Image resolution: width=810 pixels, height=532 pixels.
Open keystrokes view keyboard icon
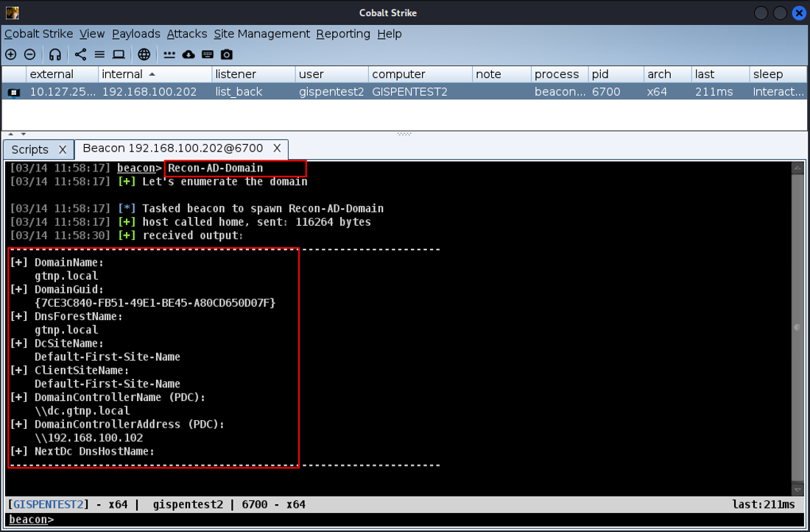[x=208, y=54]
